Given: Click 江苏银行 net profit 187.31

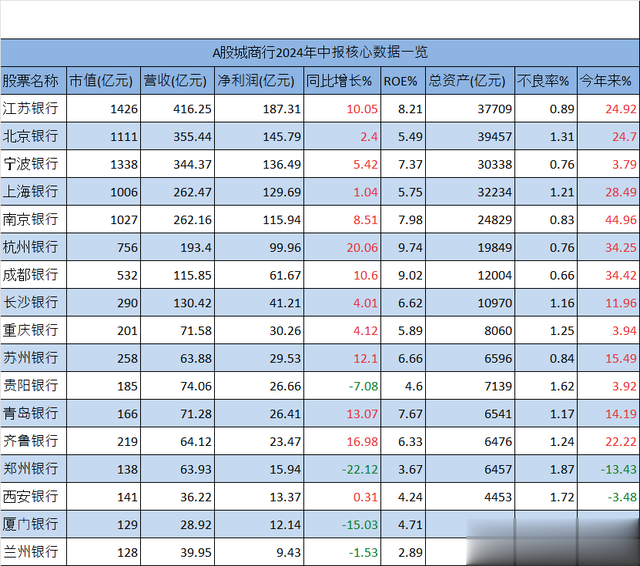Looking at the screenshot, I should click(282, 109).
